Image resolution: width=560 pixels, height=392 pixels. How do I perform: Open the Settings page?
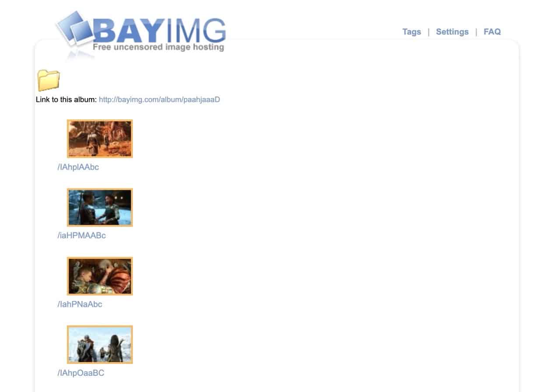(452, 31)
